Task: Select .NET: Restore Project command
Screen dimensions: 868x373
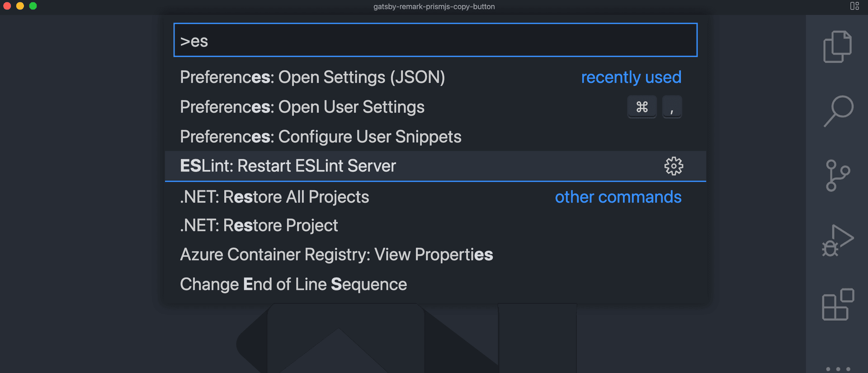Action: (x=259, y=225)
